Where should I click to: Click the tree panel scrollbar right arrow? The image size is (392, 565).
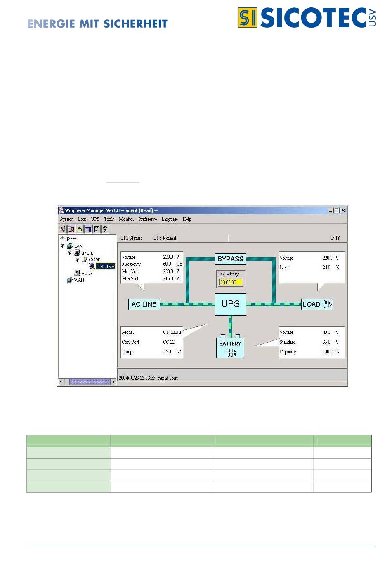click(x=113, y=382)
